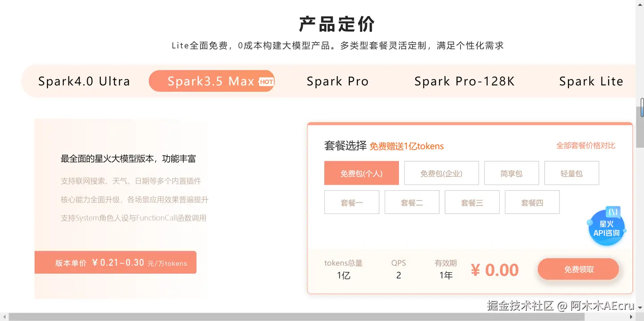Click the horizontal scrollbar left arrow
Screen dimensions: 644x321
point(4,317)
